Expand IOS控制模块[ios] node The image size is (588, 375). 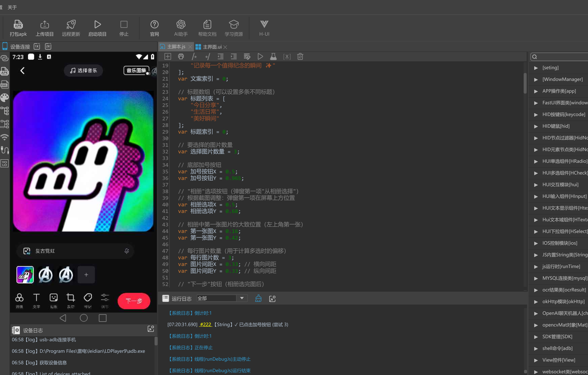pyautogui.click(x=536, y=243)
